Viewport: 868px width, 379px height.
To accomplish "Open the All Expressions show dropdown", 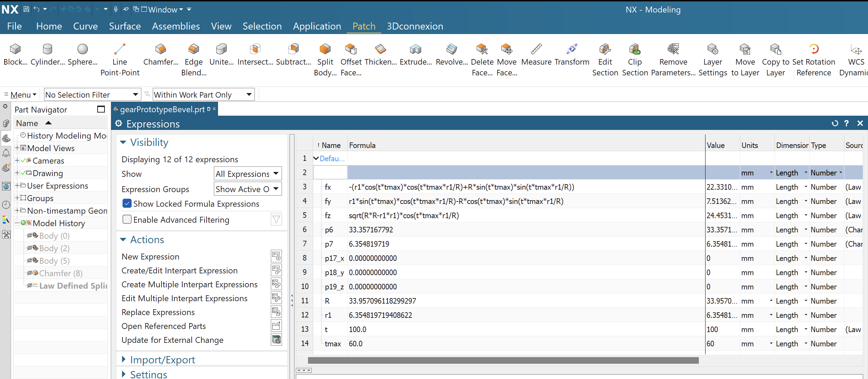I will (247, 174).
